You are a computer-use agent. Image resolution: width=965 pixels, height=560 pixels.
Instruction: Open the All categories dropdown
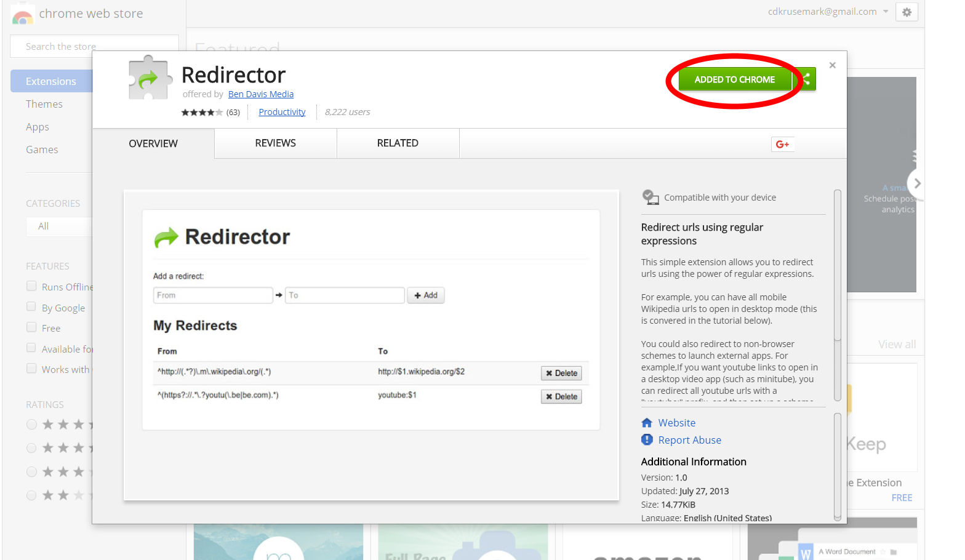point(59,226)
